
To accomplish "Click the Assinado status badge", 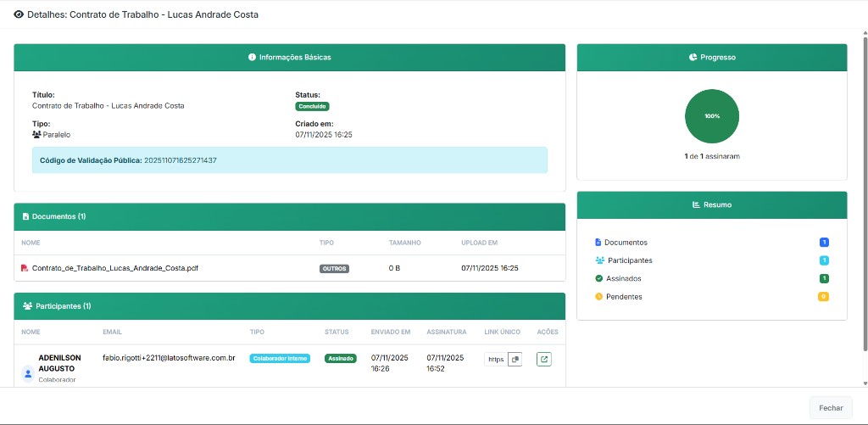I will (x=341, y=359).
